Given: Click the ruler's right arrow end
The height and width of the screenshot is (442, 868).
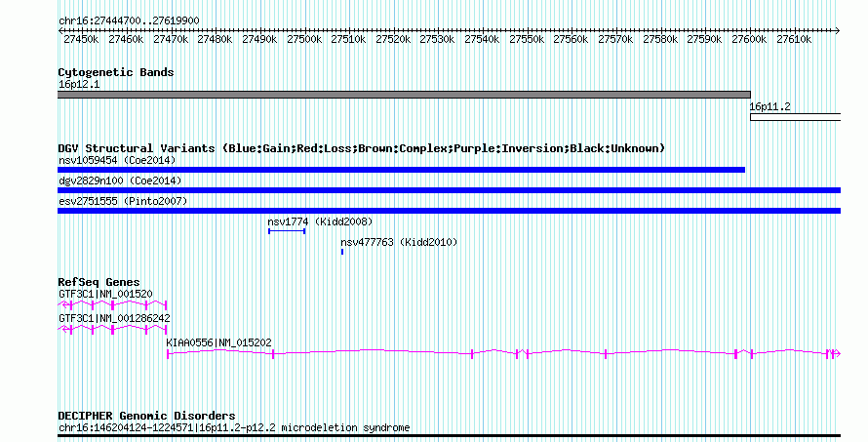Looking at the screenshot, I should pos(837,30).
